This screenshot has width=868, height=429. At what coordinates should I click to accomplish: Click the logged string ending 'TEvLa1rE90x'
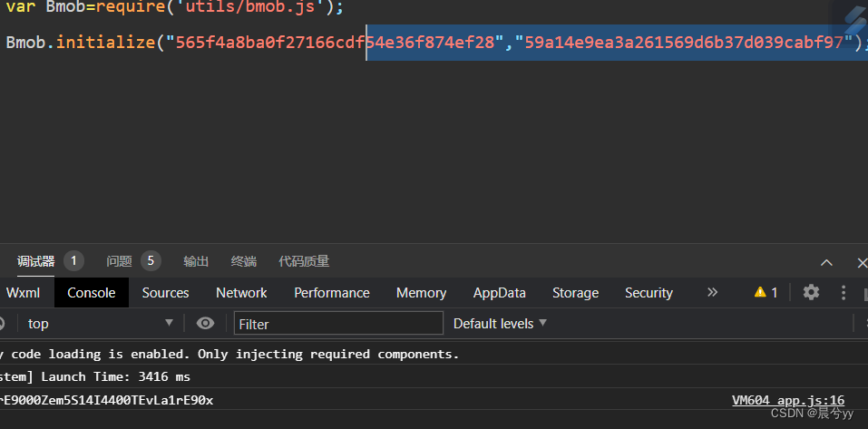coord(106,400)
